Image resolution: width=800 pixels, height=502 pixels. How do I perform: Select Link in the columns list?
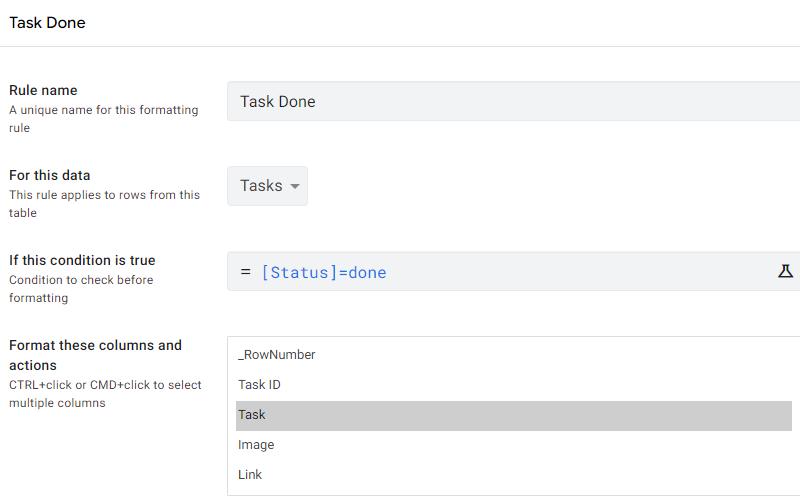coord(250,475)
